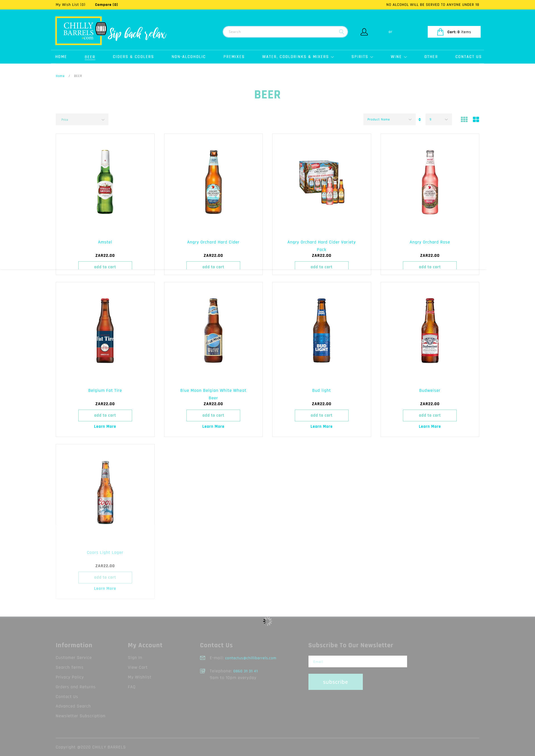Screen dimensions: 535x756
Task: Expand the Wine menu
Action: point(399,57)
